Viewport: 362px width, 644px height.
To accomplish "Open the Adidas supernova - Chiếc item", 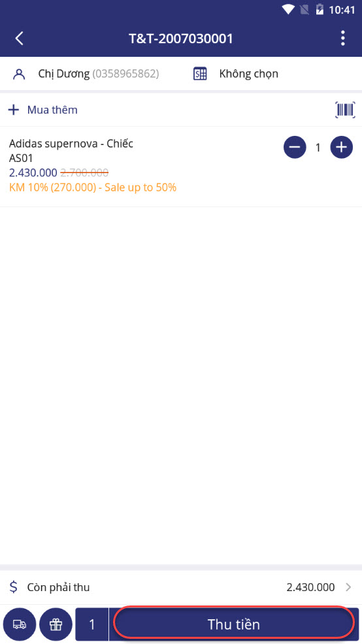I will (x=71, y=144).
